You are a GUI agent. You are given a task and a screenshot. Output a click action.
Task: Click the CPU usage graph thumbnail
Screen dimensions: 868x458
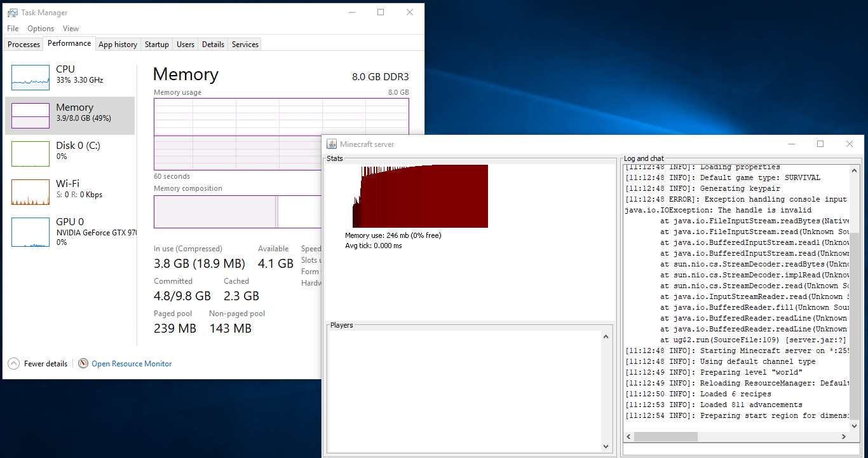point(31,78)
